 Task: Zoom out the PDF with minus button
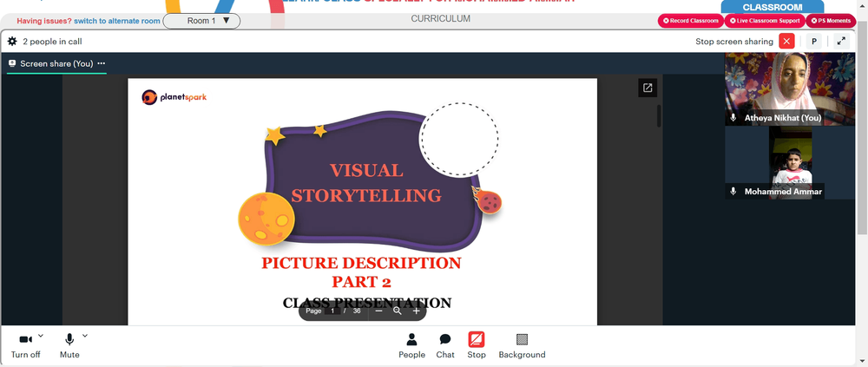[x=378, y=311]
